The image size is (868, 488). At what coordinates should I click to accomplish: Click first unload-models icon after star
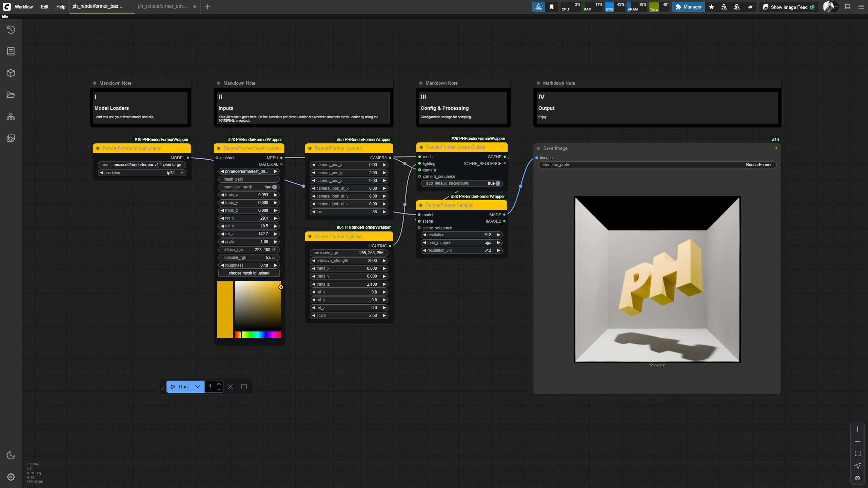[724, 7]
